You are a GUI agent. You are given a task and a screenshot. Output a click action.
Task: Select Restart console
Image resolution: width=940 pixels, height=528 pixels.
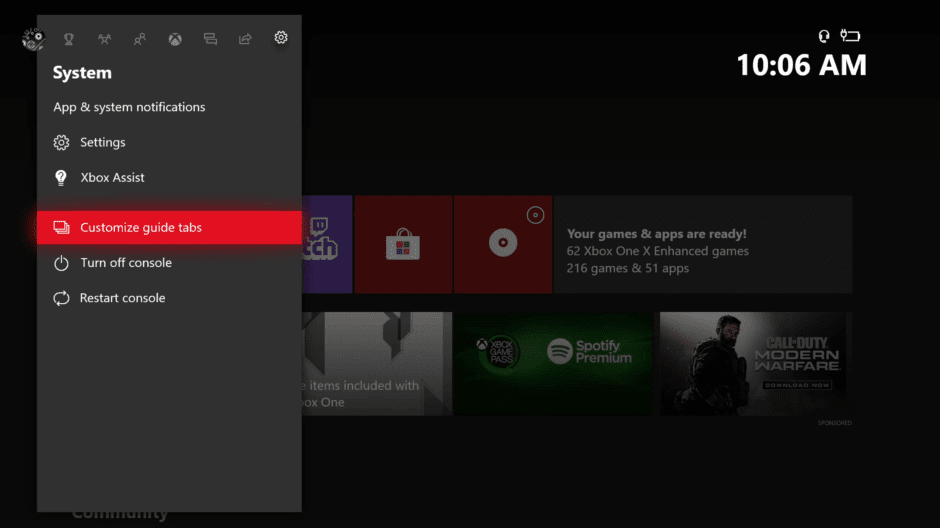[x=122, y=298]
